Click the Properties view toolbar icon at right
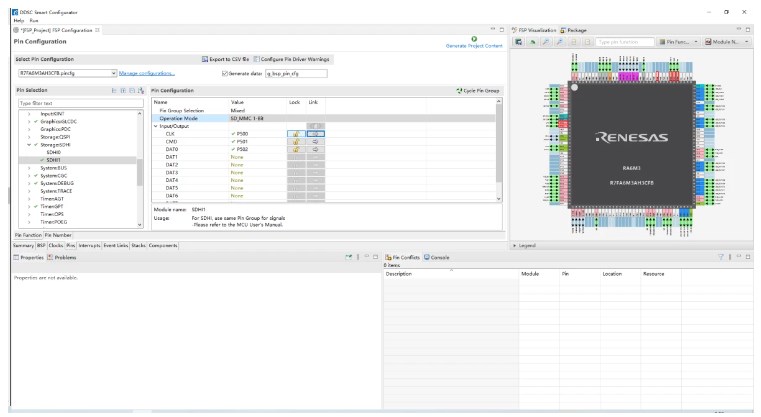Image resolution: width=761 pixels, height=417 pixels. [348, 257]
